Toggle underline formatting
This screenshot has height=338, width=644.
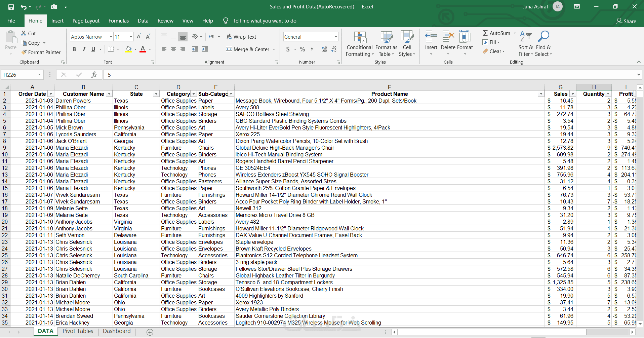click(x=93, y=49)
